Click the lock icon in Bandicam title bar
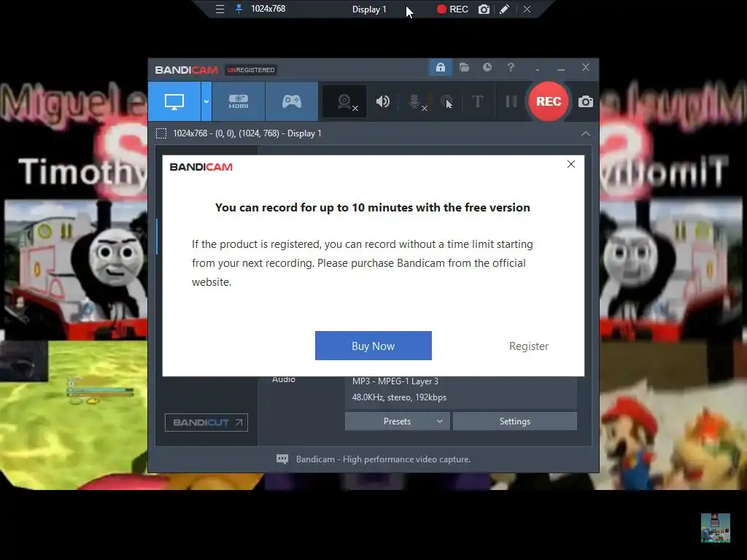This screenshot has width=747, height=560. [x=441, y=68]
